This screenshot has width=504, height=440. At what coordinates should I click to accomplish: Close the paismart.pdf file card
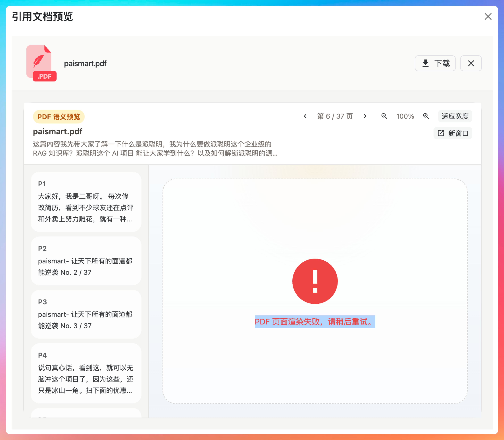[x=471, y=63]
